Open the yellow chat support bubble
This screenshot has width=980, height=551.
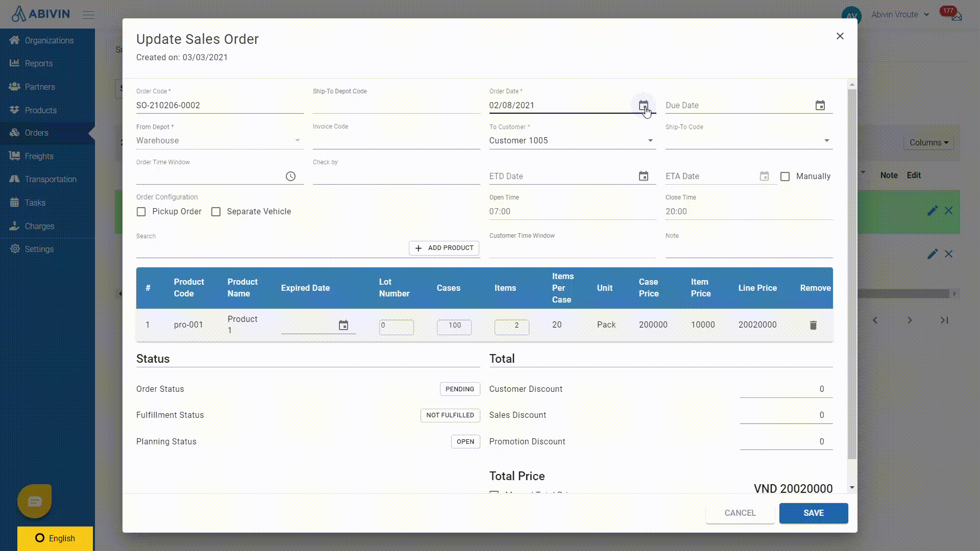35,501
